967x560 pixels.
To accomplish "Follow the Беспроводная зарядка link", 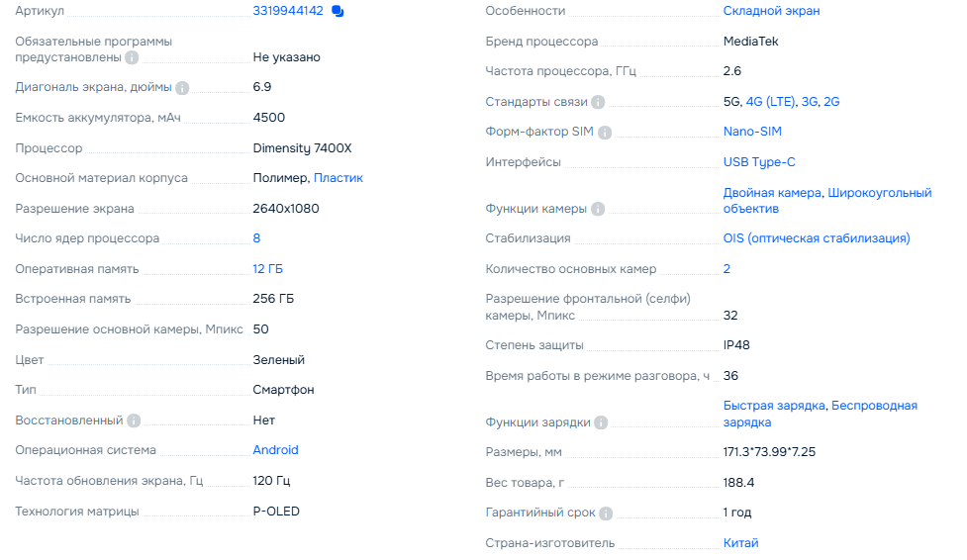I will pyautogui.click(x=874, y=406).
